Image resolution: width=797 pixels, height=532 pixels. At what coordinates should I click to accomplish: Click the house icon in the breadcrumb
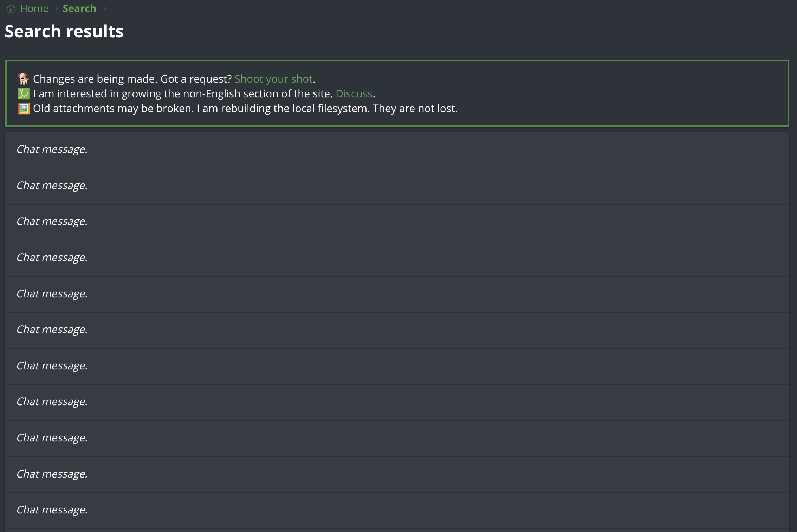[x=11, y=8]
